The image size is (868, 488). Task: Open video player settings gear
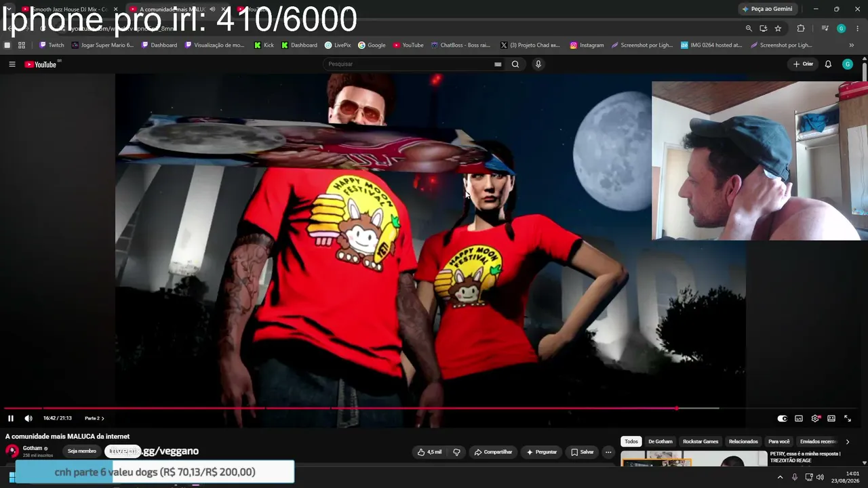815,418
